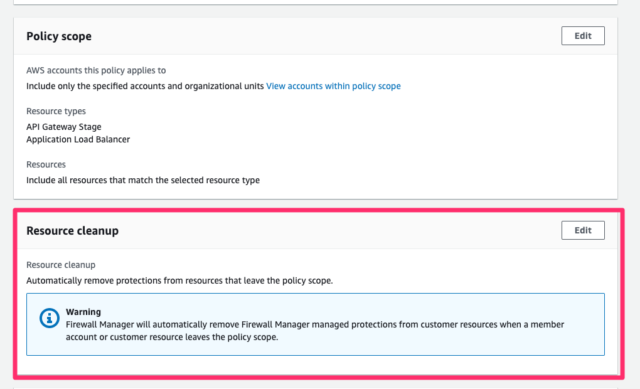The height and width of the screenshot is (389, 640).
Task: Click the Resource cleanup panel header bar
Action: coord(316,230)
